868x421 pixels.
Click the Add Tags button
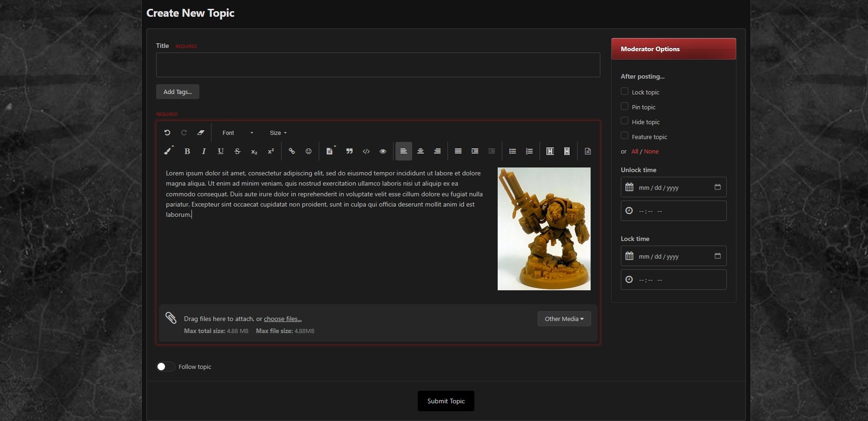[178, 92]
